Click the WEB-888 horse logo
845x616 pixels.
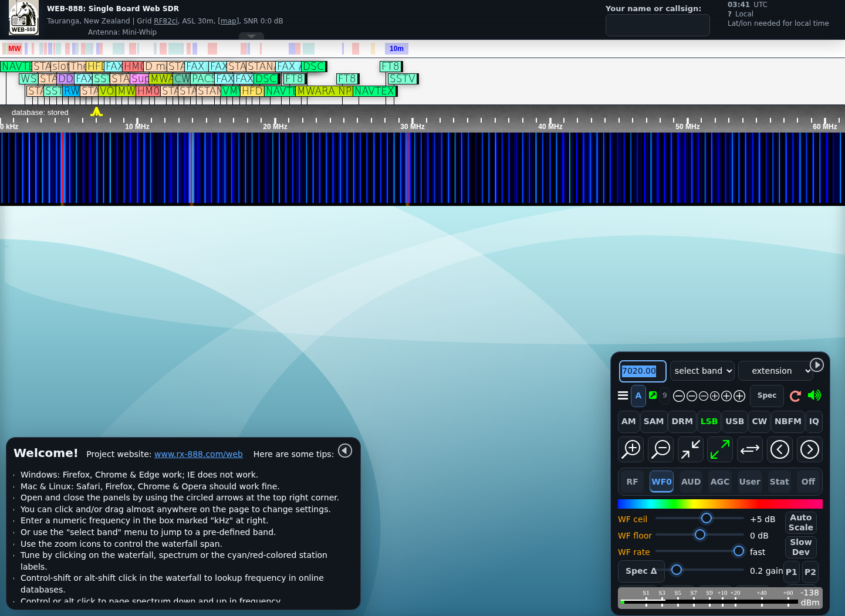point(23,18)
